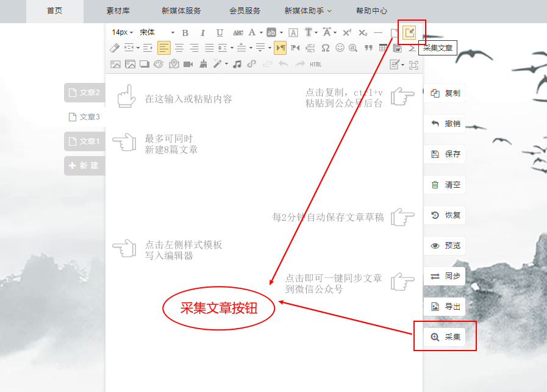Click the 采集 button on the right
This screenshot has width=547, height=392.
point(445,337)
